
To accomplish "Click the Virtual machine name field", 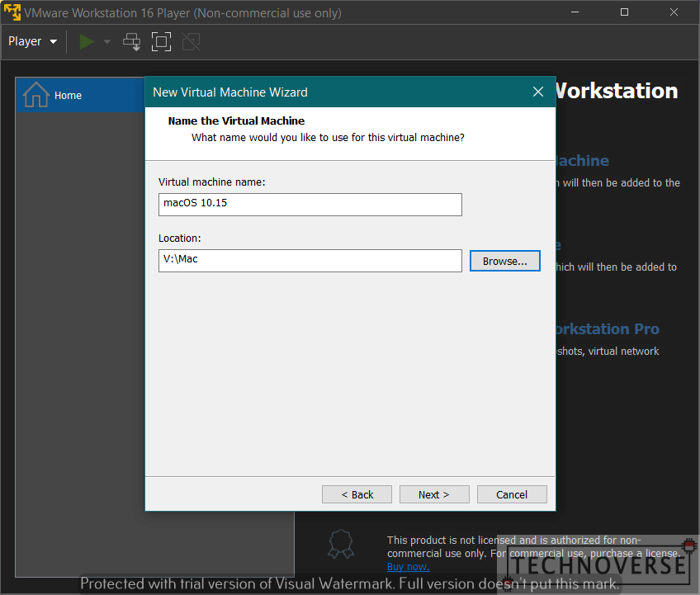I will [310, 205].
